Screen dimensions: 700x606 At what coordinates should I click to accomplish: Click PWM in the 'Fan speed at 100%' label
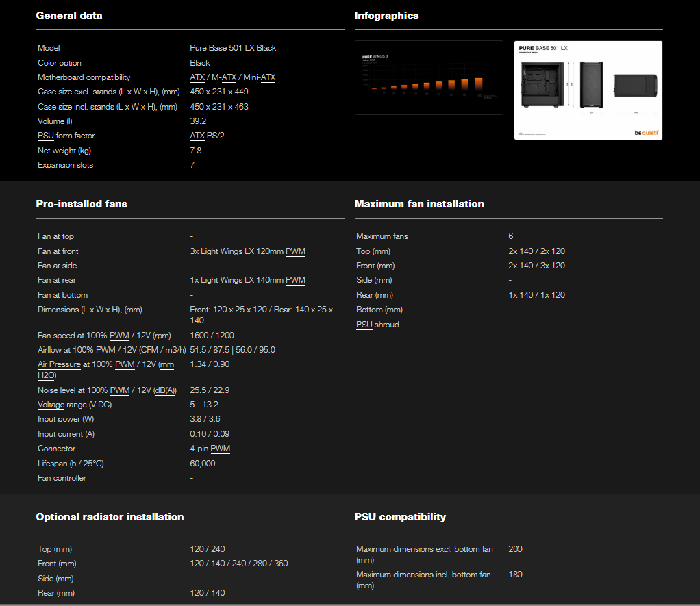tap(119, 336)
